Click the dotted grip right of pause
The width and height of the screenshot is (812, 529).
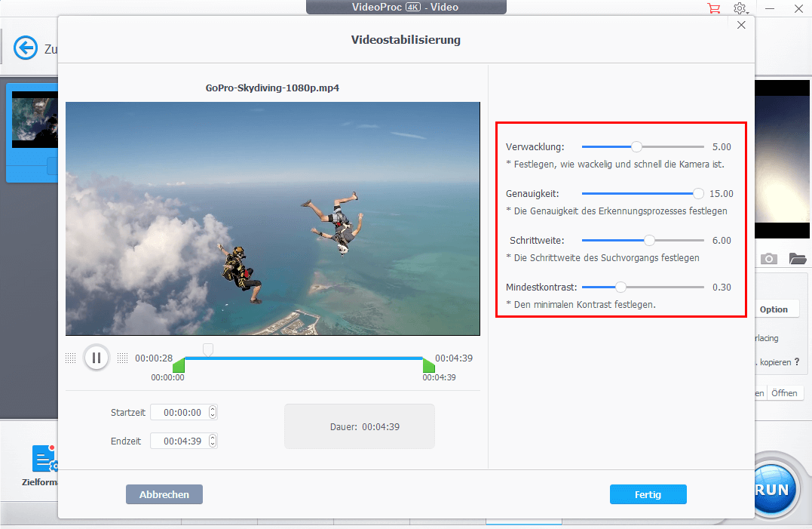point(122,358)
